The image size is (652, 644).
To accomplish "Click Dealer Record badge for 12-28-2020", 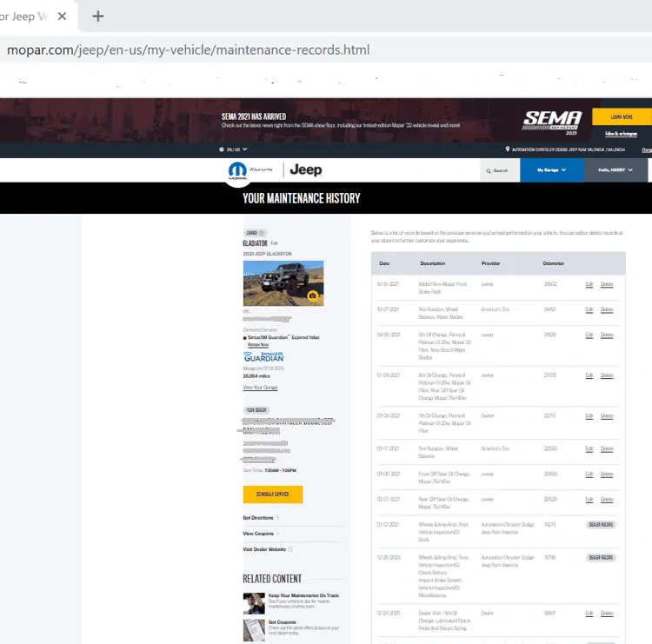I will pos(601,557).
